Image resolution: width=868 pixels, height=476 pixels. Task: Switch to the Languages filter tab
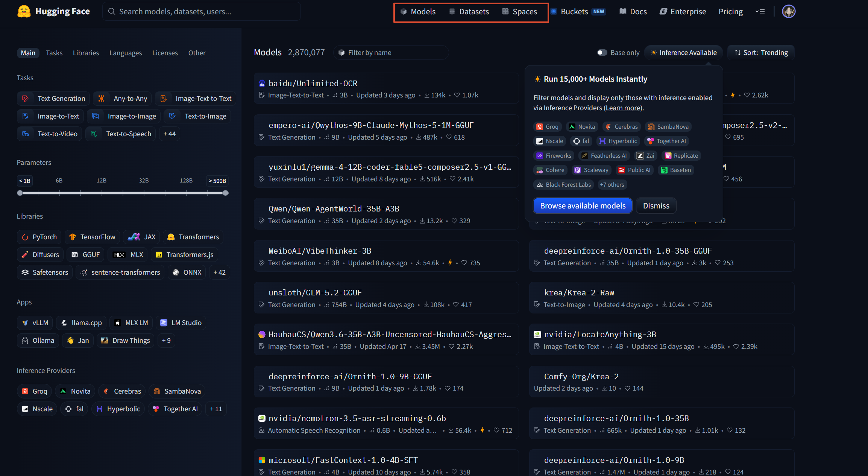(126, 53)
